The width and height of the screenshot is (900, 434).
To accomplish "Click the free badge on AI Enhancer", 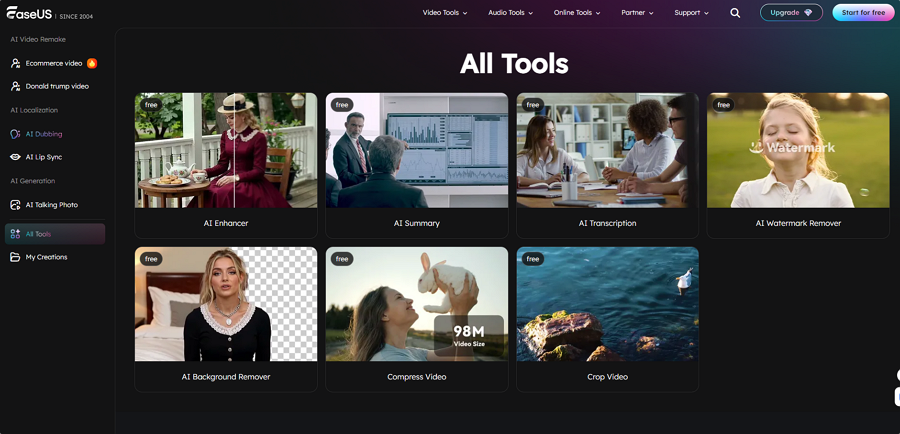I will pos(151,105).
